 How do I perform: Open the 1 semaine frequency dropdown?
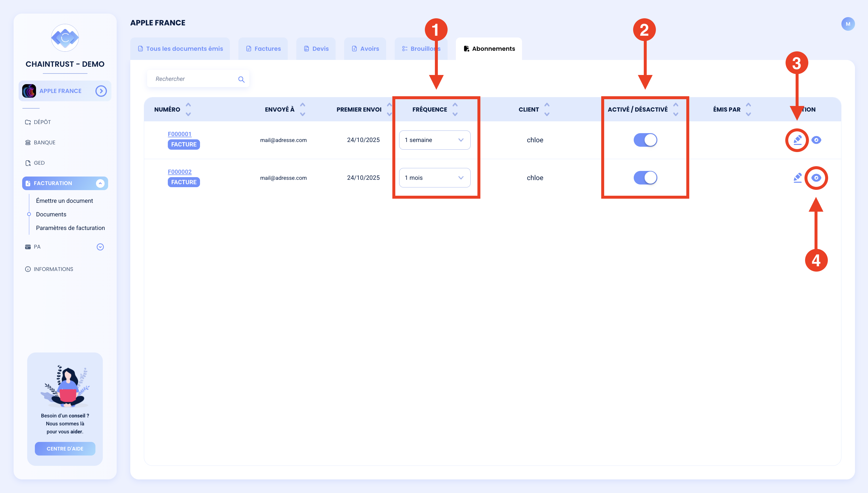[435, 140]
